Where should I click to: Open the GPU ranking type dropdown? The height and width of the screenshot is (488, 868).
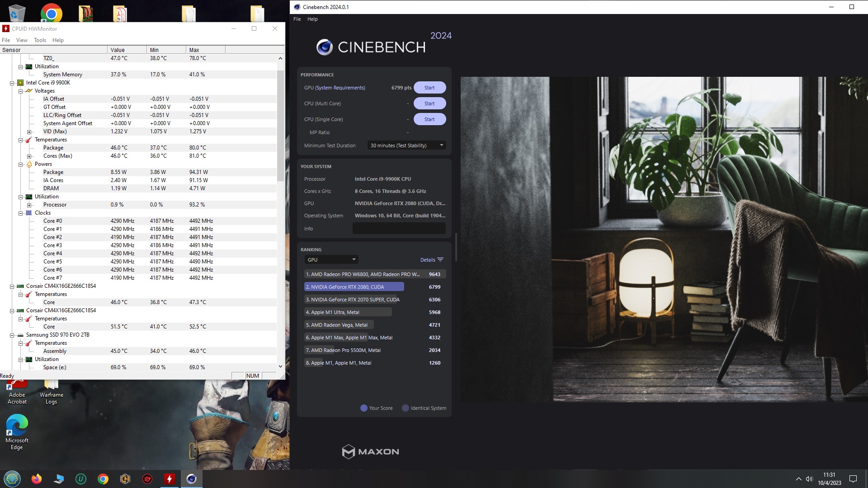331,260
